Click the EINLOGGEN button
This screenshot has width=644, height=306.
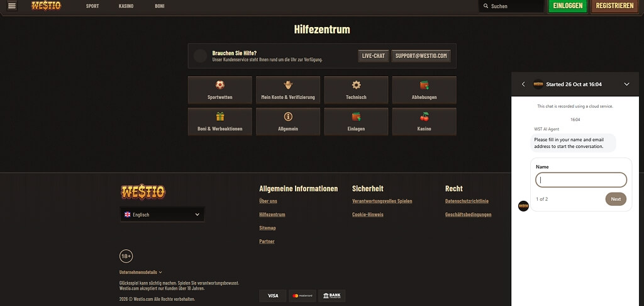(568, 6)
